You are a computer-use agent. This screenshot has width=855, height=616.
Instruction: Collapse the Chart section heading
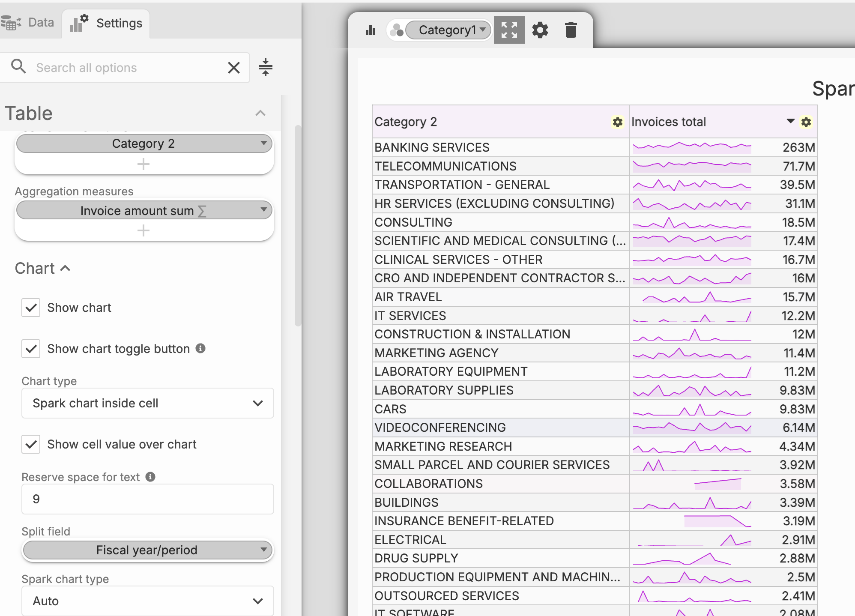(42, 269)
